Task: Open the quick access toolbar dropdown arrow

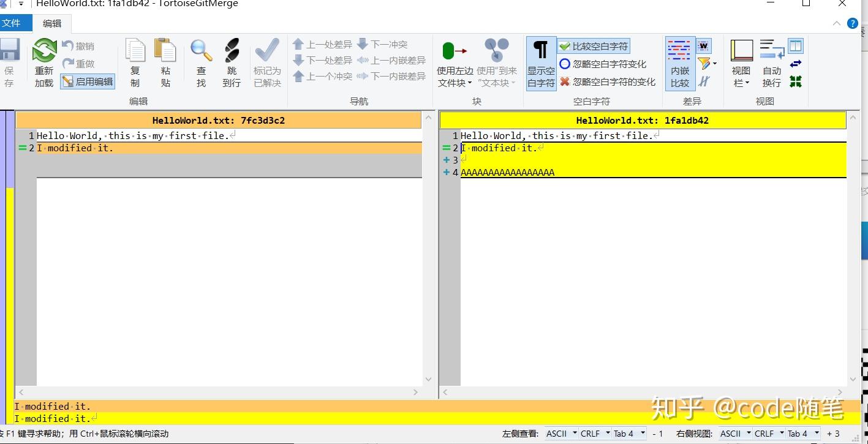Action: [20, 4]
